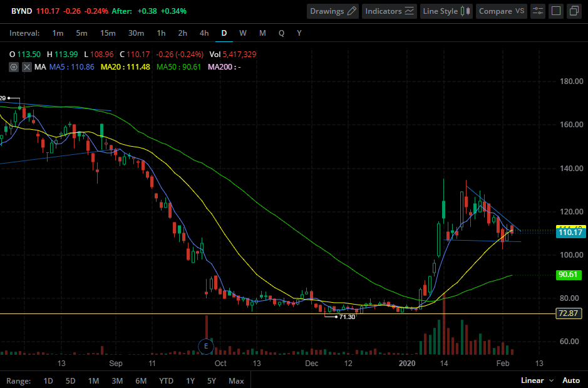588x388 pixels.
Task: Select the 15m interval
Action: [x=108, y=33]
